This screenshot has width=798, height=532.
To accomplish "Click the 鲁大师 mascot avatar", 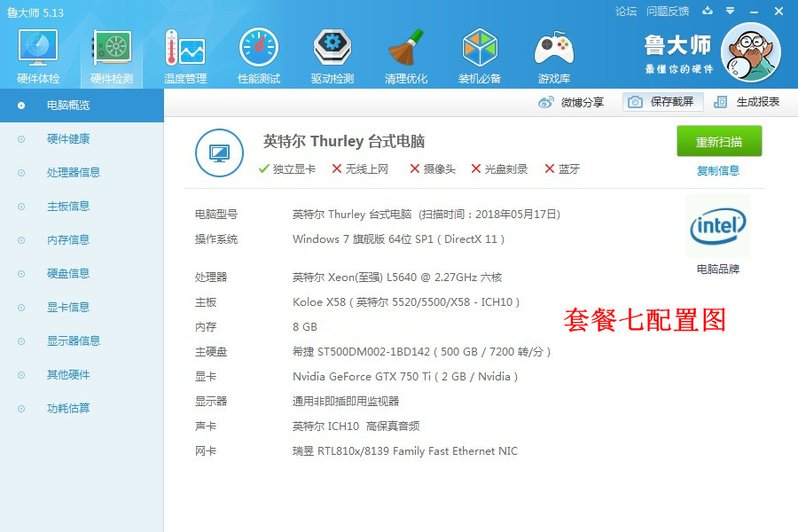I will (x=751, y=52).
